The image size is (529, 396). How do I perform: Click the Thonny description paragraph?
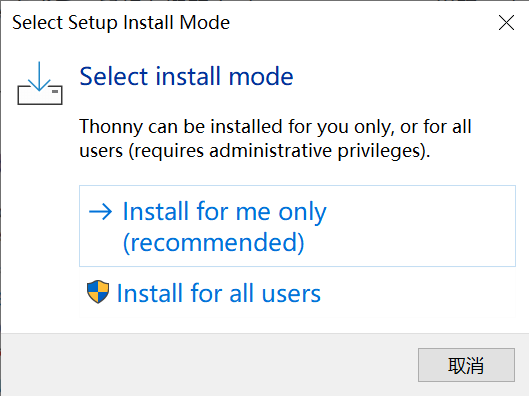[275, 138]
